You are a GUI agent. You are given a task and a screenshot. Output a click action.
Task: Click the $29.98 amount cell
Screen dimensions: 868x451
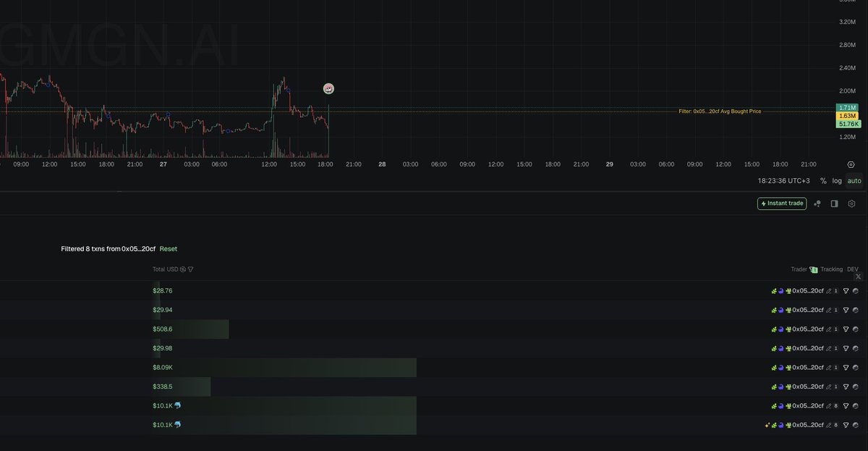[x=163, y=348]
